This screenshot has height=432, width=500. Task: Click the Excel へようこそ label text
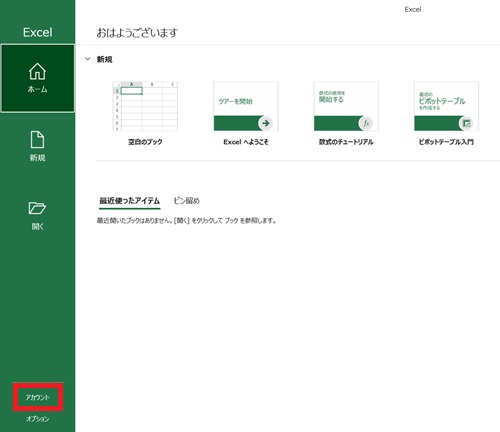(x=246, y=142)
